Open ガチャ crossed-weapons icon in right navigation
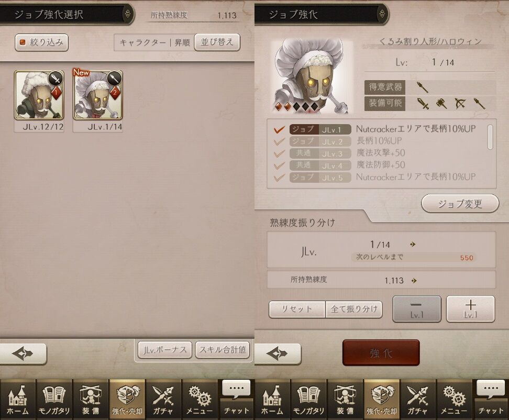The height and width of the screenshot is (420, 509). pos(418,399)
